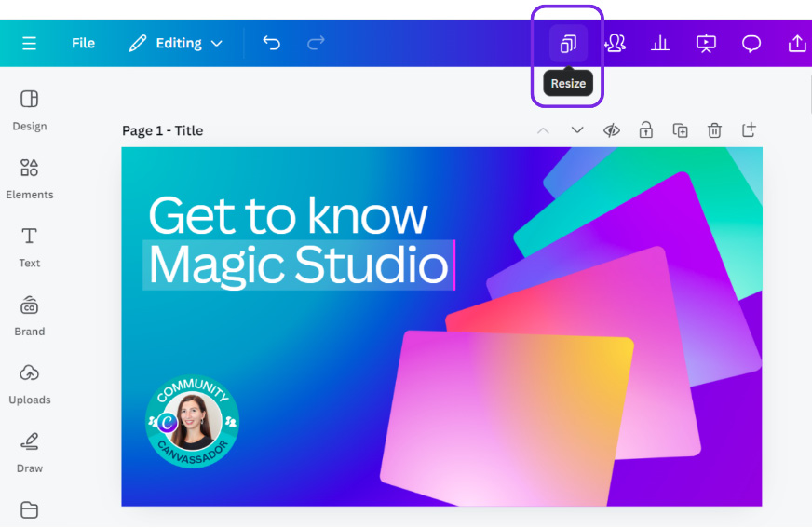Image resolution: width=812 pixels, height=529 pixels.
Task: Open the Text panel
Action: pos(30,247)
